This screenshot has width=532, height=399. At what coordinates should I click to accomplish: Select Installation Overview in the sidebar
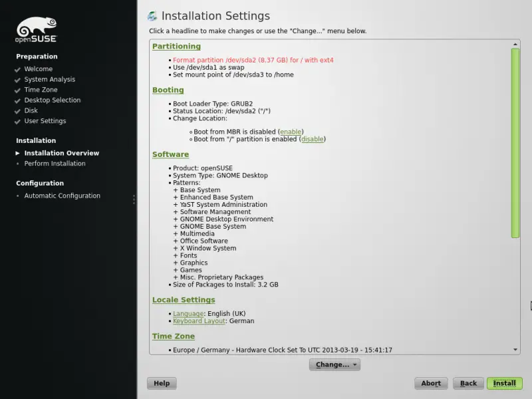61,153
